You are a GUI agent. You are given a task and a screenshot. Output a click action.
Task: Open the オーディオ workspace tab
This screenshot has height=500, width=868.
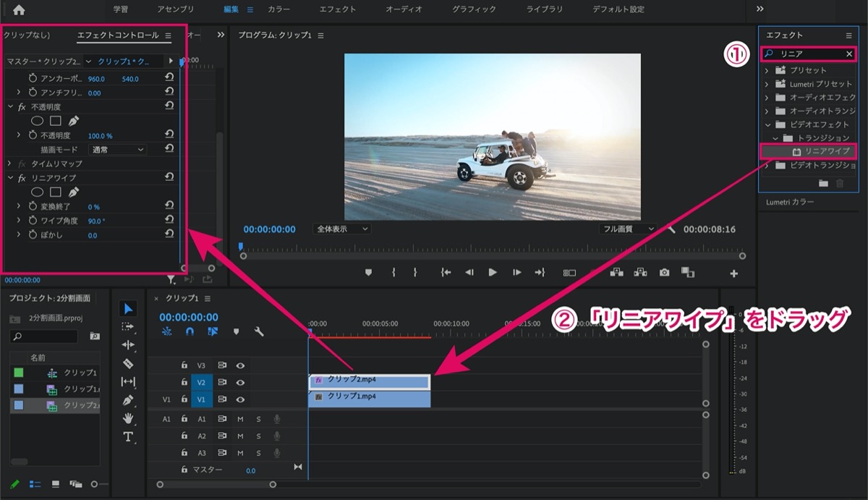click(x=404, y=9)
